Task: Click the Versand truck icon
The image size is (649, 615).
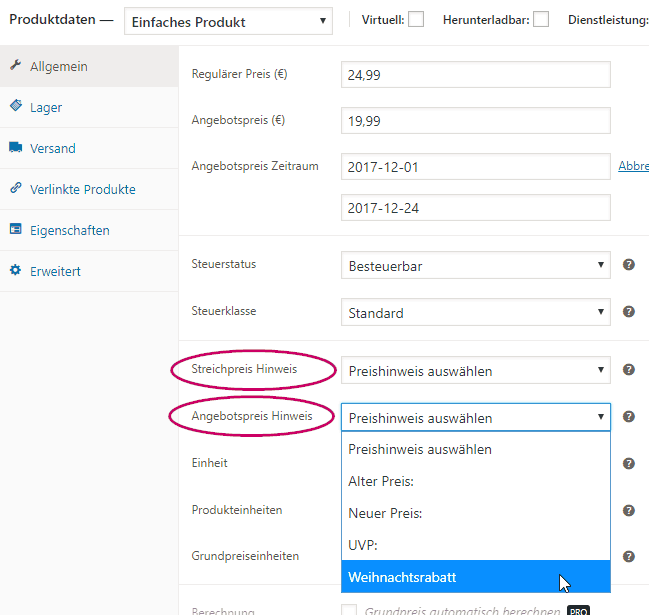Action: click(16, 147)
